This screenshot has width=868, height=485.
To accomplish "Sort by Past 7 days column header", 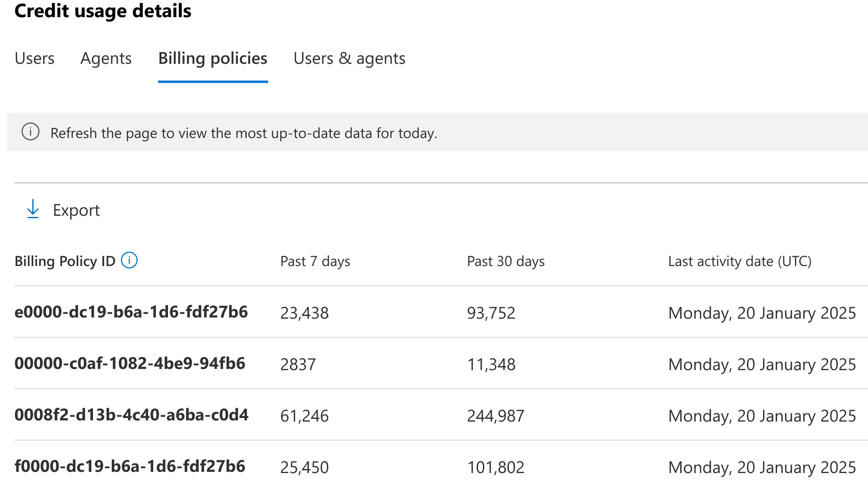I will pyautogui.click(x=315, y=261).
